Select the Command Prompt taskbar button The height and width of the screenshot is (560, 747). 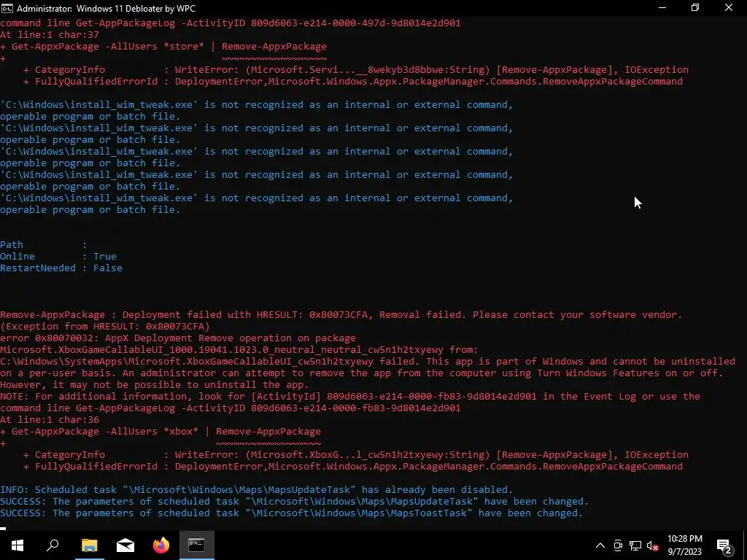[x=196, y=545]
